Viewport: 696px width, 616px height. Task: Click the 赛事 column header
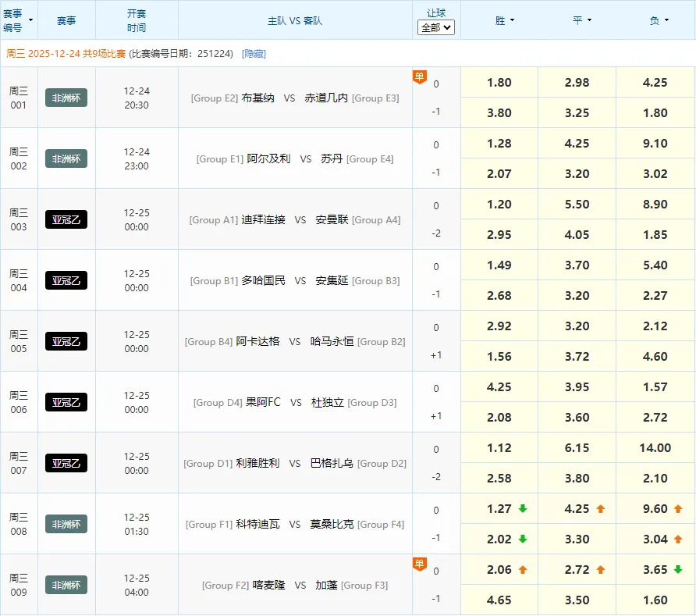pyautogui.click(x=66, y=20)
